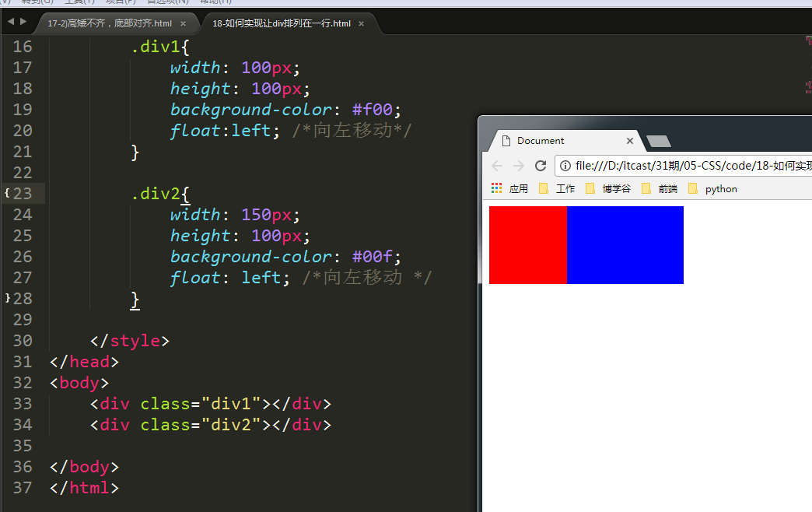
Task: Focus the Chrome address bar URL
Action: [x=694, y=165]
